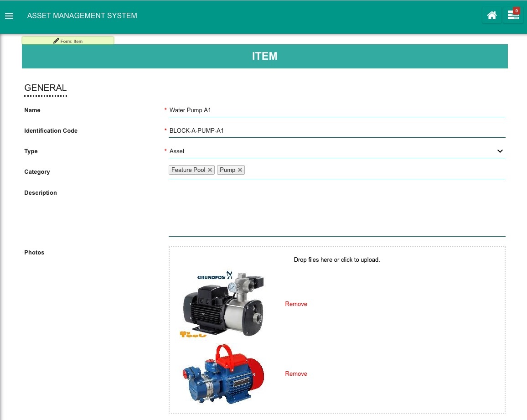Open the inbox notifications icon
527x420 pixels.
[x=513, y=16]
